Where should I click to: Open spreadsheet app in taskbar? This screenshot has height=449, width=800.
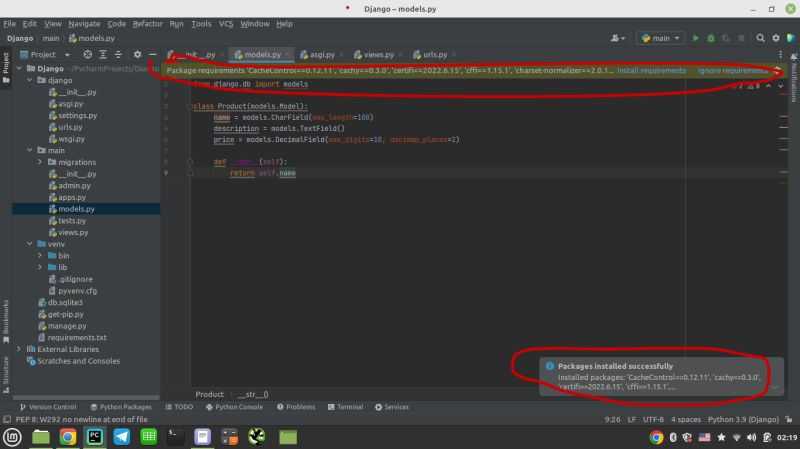click(148, 437)
